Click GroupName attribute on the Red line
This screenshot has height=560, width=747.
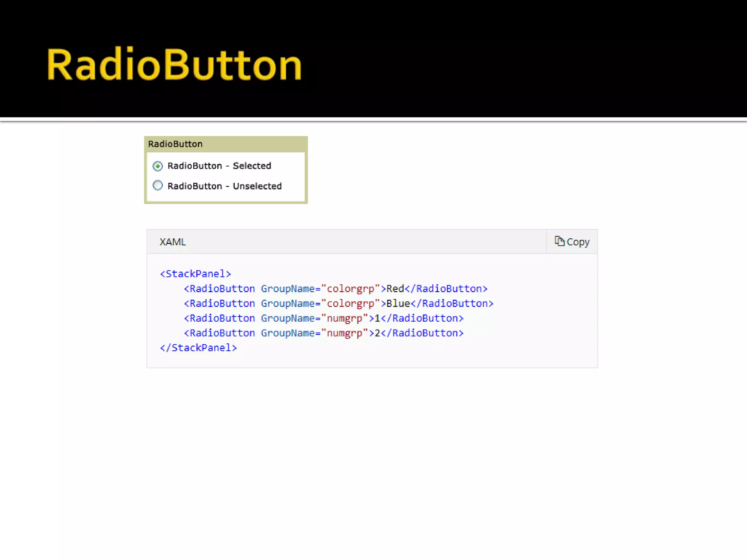click(x=288, y=289)
